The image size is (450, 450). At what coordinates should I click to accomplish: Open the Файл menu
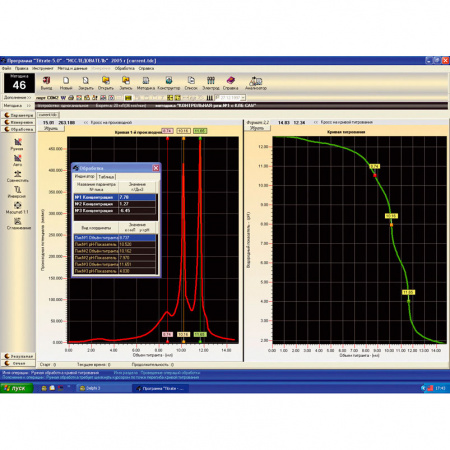pos(7,68)
